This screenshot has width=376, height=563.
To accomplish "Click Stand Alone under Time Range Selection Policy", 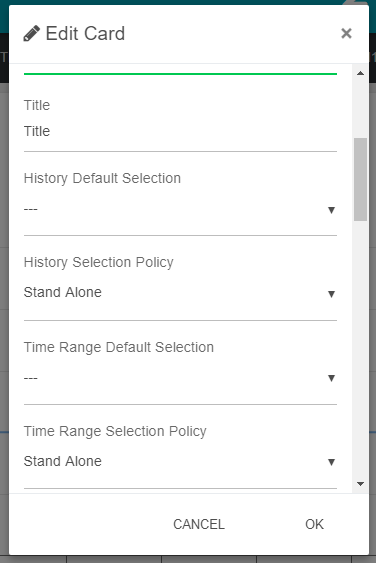I will (x=62, y=461).
